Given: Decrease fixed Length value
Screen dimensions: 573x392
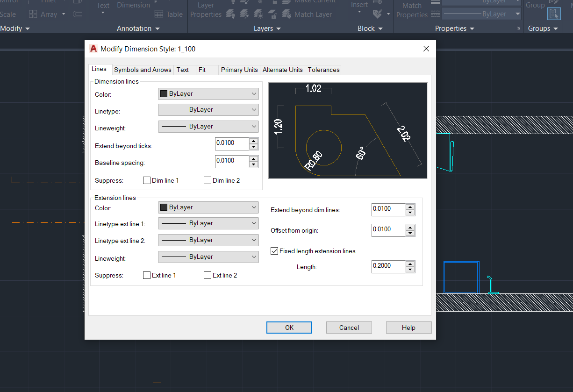Looking at the screenshot, I should click(410, 270).
